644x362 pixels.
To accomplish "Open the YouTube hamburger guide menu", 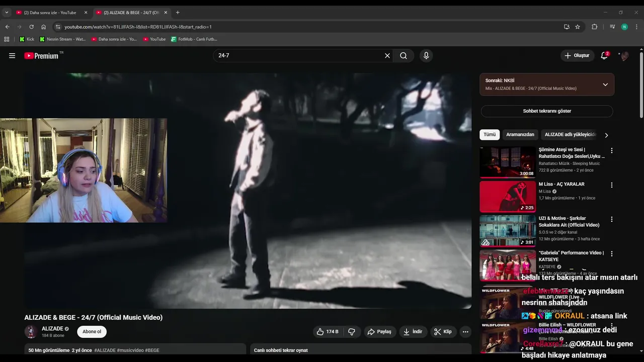I will 12,56.
